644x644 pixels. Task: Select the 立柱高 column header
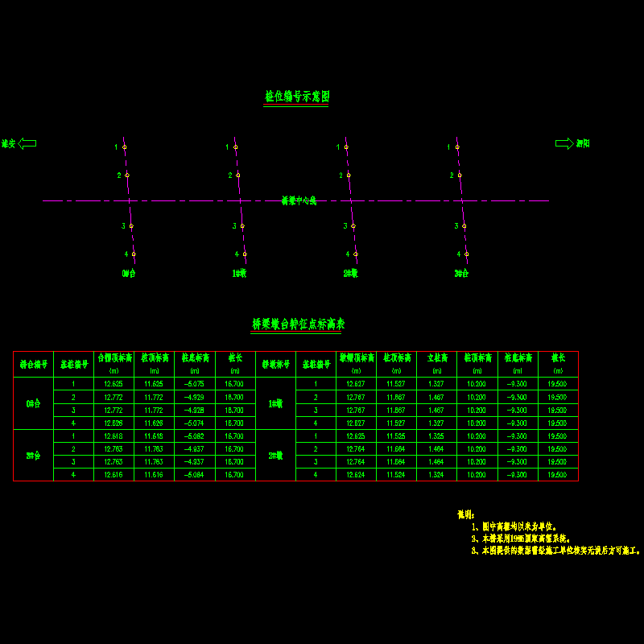(437, 358)
